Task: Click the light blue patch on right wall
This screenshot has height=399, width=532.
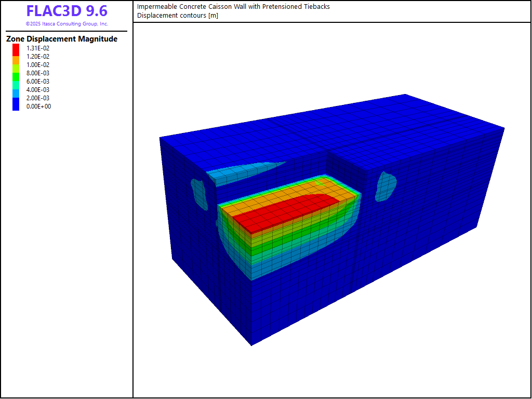Action: pyautogui.click(x=385, y=186)
